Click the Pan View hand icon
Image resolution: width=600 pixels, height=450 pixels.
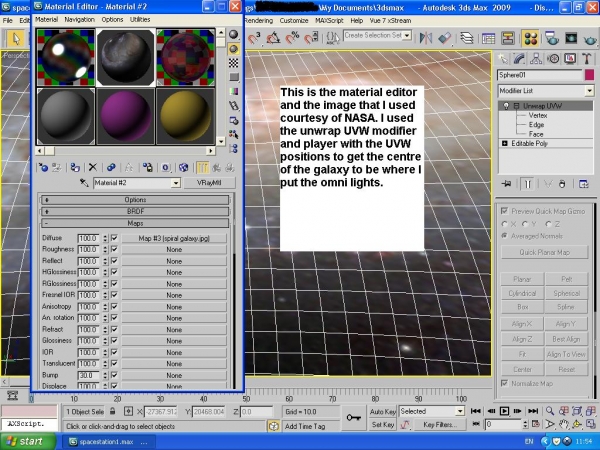coord(563,424)
